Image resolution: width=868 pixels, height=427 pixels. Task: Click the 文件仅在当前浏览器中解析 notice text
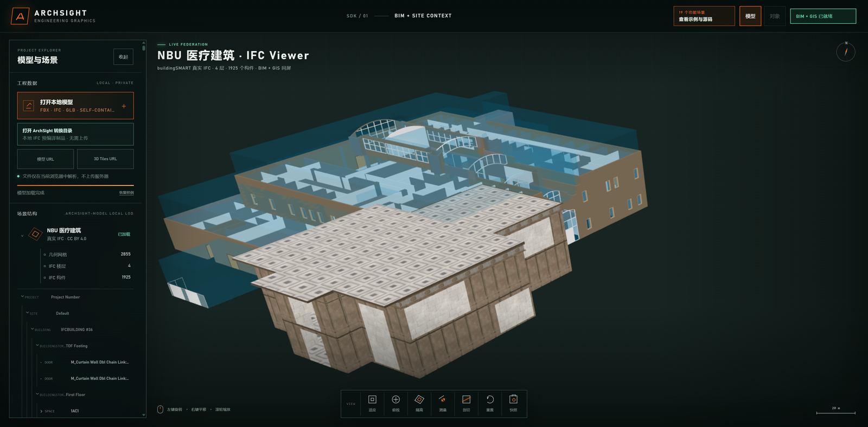coord(66,176)
